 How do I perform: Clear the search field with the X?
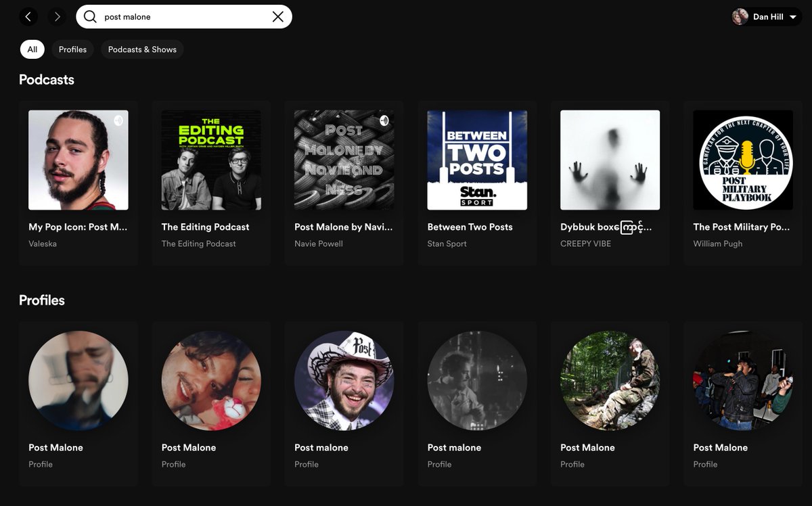pyautogui.click(x=277, y=17)
